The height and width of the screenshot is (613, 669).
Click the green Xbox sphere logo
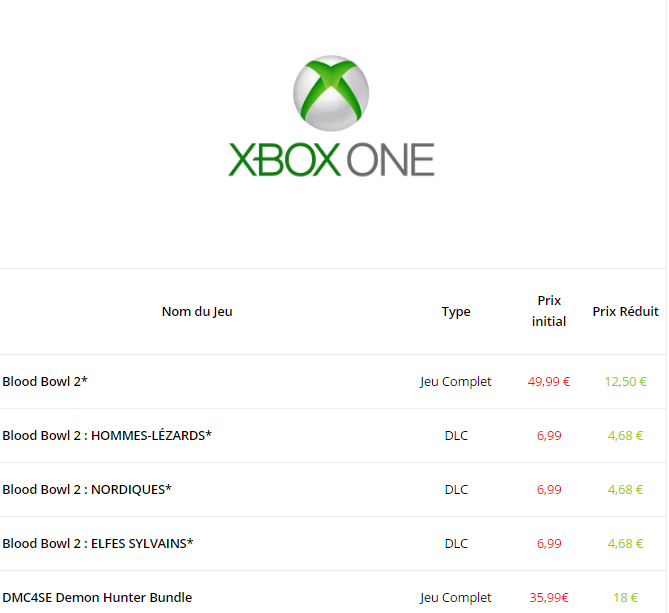pyautogui.click(x=331, y=94)
